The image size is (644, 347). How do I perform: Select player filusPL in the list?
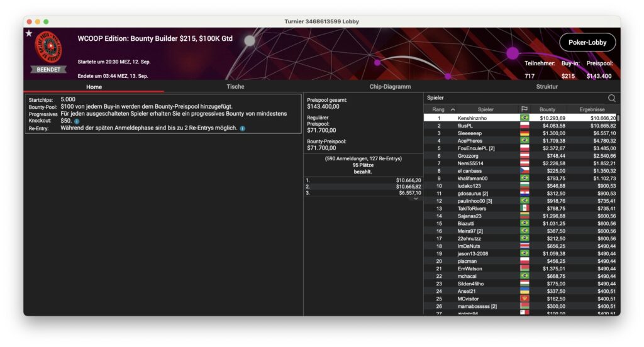coord(465,126)
